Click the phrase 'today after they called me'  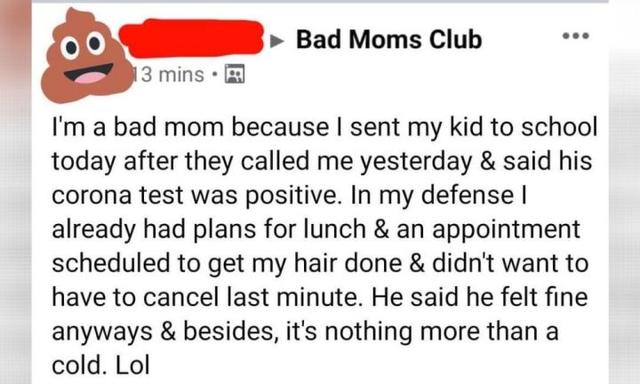point(202,162)
